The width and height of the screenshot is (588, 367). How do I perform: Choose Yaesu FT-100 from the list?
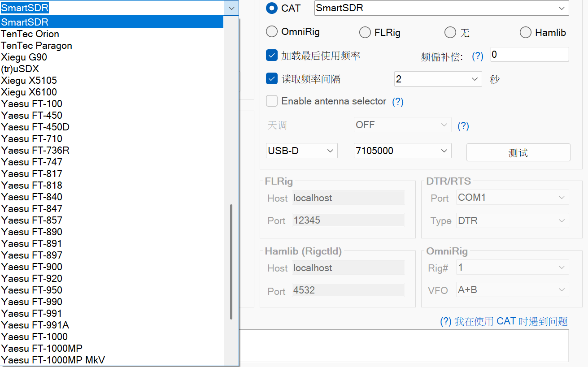point(112,104)
